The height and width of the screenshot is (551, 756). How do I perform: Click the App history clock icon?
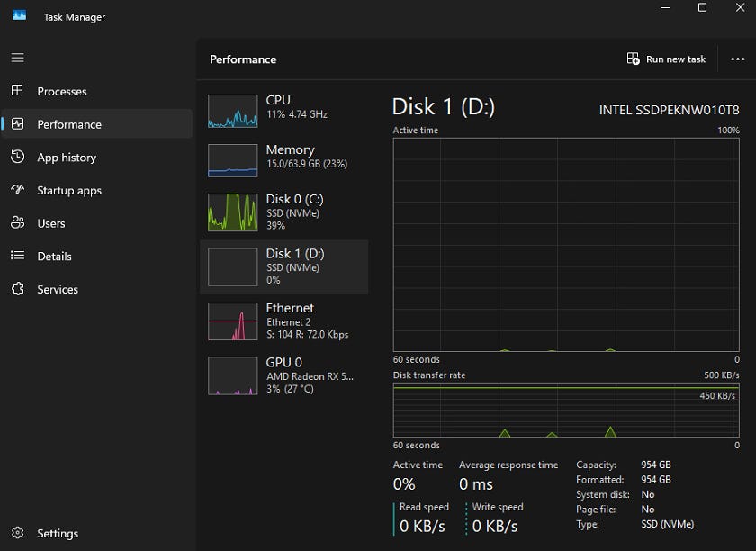coord(17,158)
